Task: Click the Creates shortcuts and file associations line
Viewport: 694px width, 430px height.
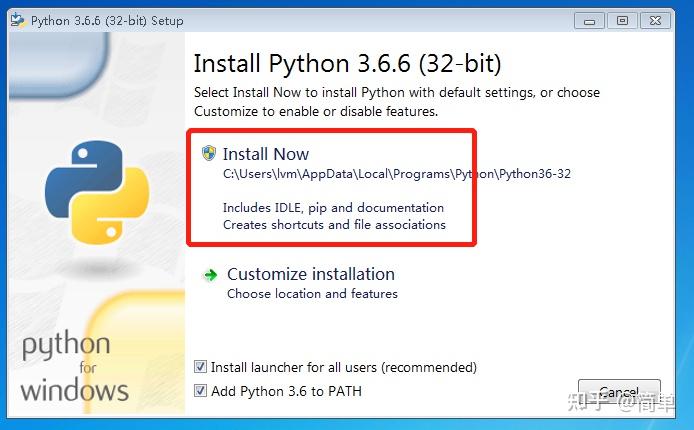Action: click(x=334, y=225)
